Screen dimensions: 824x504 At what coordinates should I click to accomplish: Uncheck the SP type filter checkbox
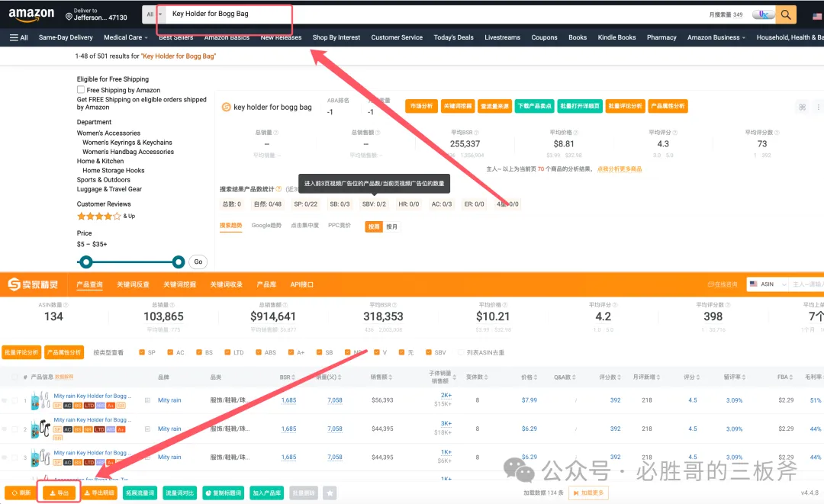pos(142,352)
